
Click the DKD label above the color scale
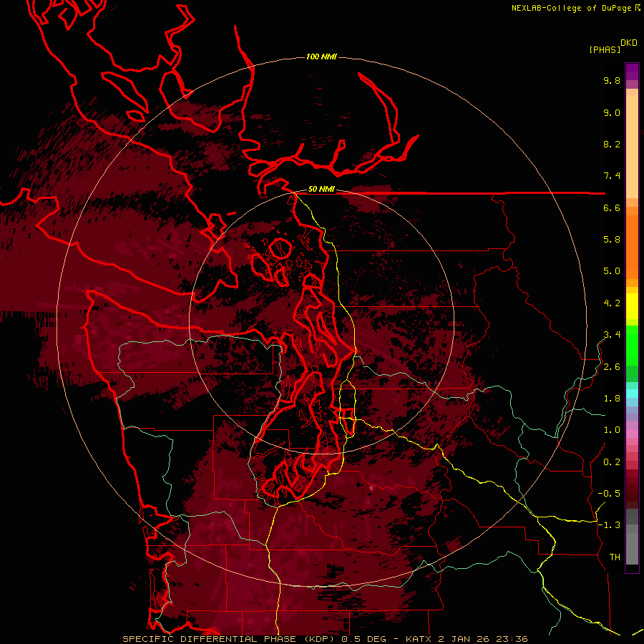(628, 43)
